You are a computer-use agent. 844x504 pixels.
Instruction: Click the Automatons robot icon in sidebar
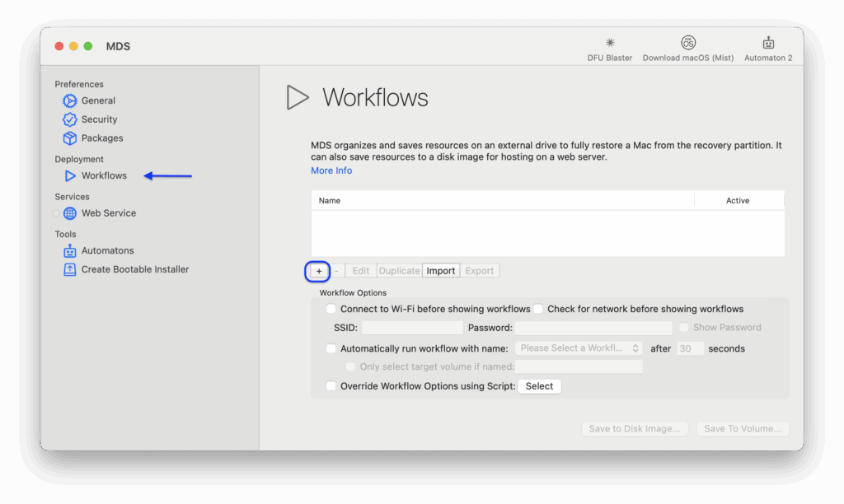pyautogui.click(x=69, y=250)
